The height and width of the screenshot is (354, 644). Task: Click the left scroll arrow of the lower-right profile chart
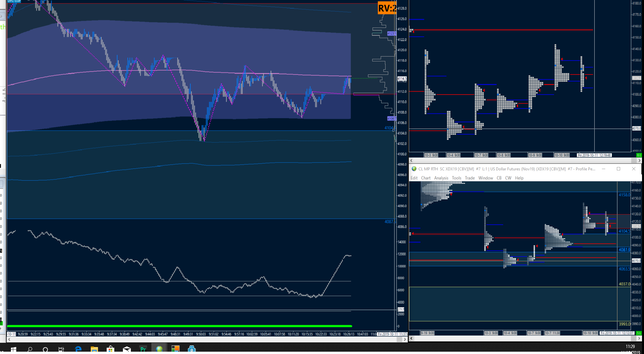pyautogui.click(x=411, y=338)
